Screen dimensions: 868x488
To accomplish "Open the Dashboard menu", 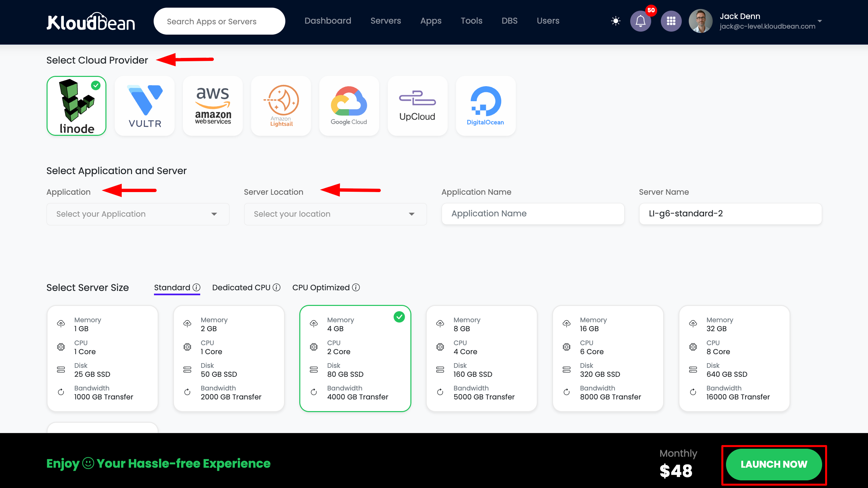I will tap(328, 21).
